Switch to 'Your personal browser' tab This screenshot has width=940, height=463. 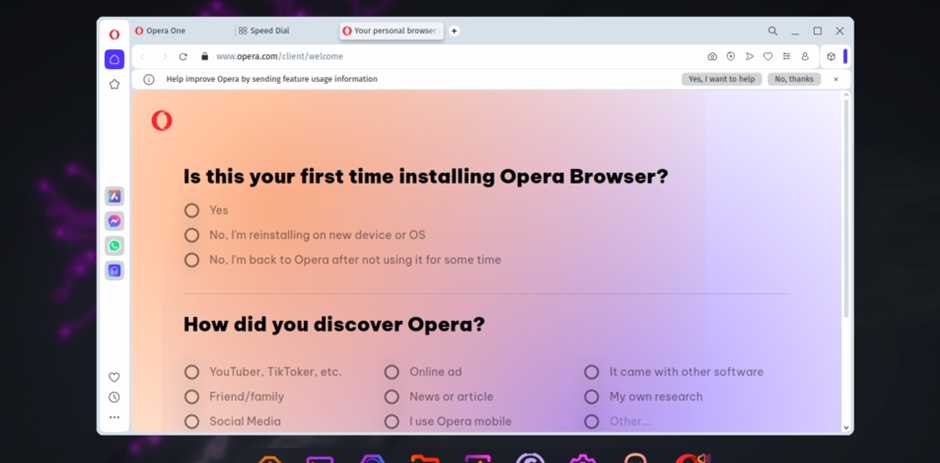tap(391, 31)
